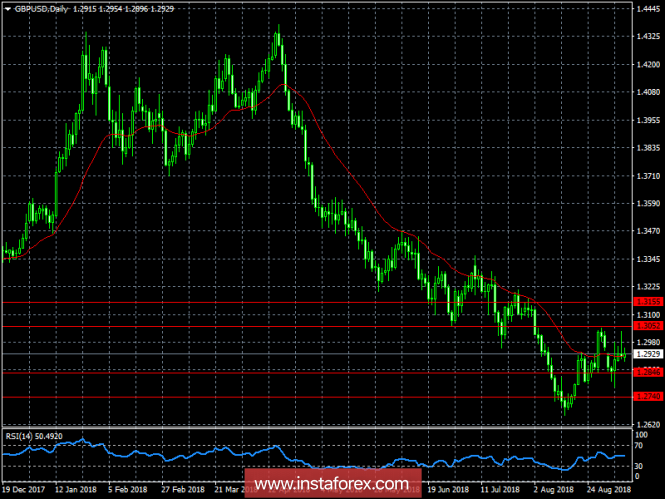This screenshot has width=665, height=499.
Task: Click the RSI 70 level scale label
Action: coord(639,446)
